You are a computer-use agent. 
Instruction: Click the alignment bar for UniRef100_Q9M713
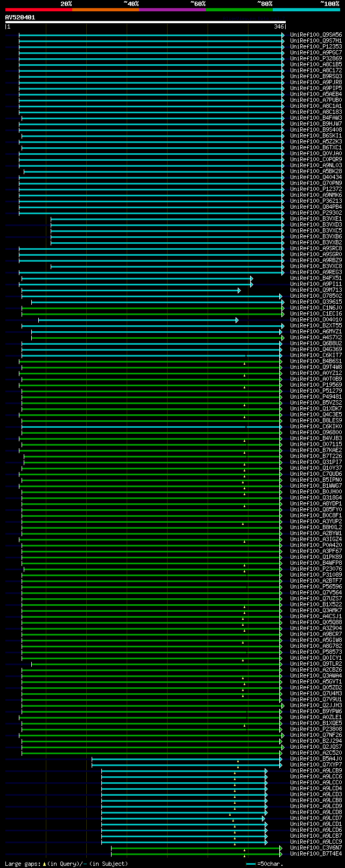click(131, 290)
